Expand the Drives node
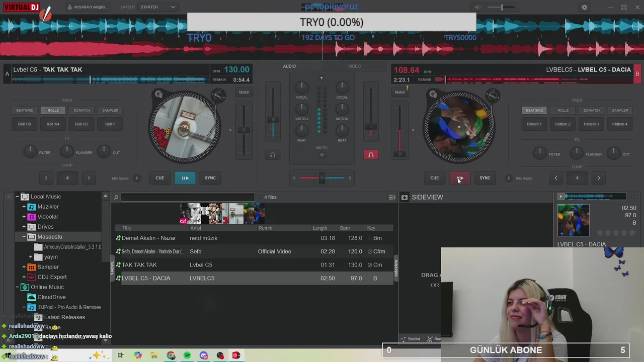This screenshot has height=362, width=644. click(x=24, y=227)
